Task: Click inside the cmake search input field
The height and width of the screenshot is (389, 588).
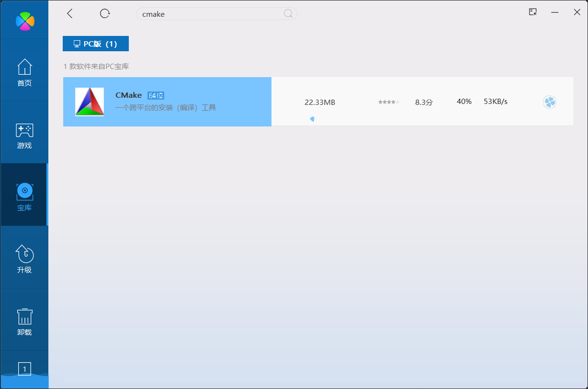Action: point(206,14)
